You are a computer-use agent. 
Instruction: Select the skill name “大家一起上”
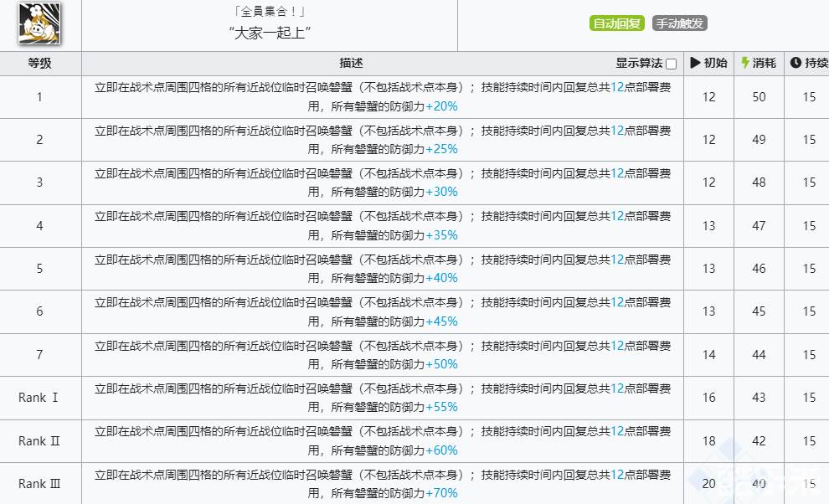[270, 33]
